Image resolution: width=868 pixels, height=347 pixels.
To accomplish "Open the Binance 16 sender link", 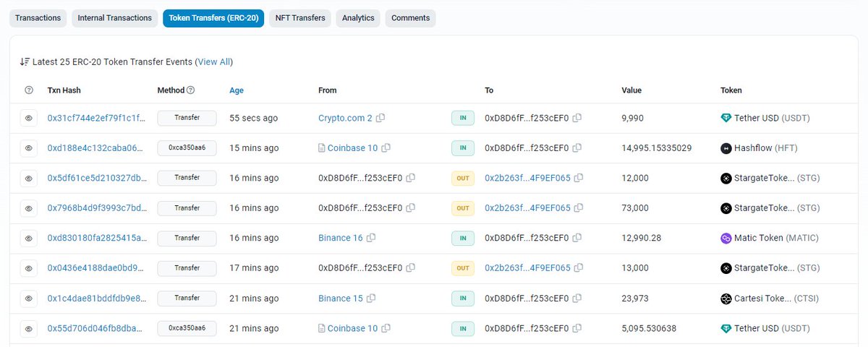I will tap(341, 238).
